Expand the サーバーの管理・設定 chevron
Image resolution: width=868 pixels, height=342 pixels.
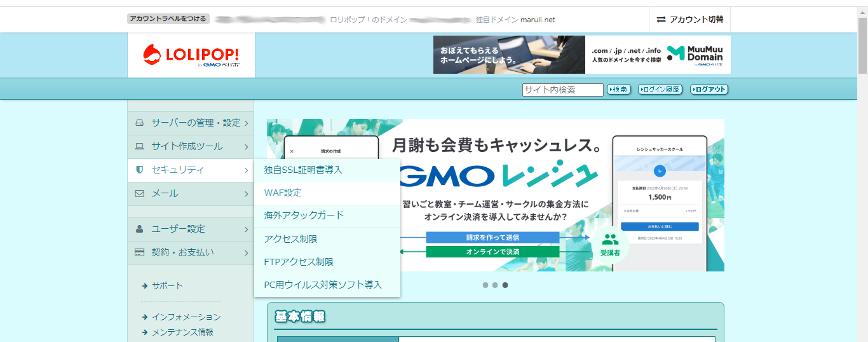247,123
